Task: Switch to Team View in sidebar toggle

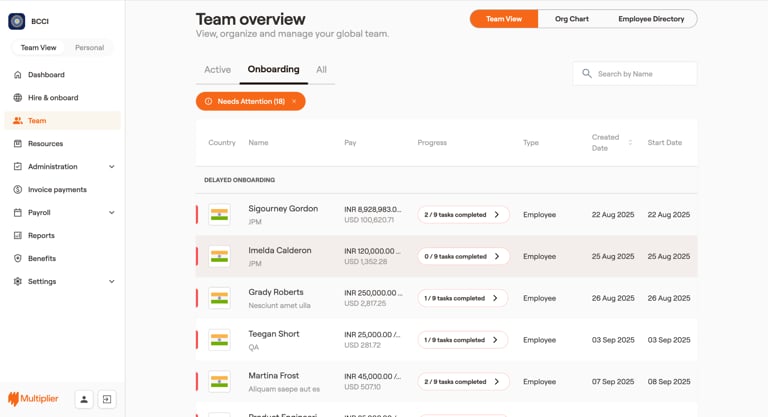Action: [x=38, y=48]
